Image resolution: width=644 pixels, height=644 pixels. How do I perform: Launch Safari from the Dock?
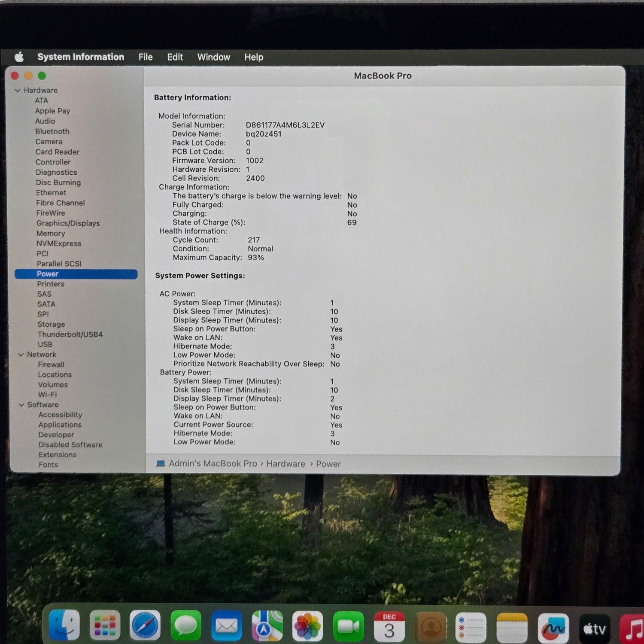pos(145,626)
